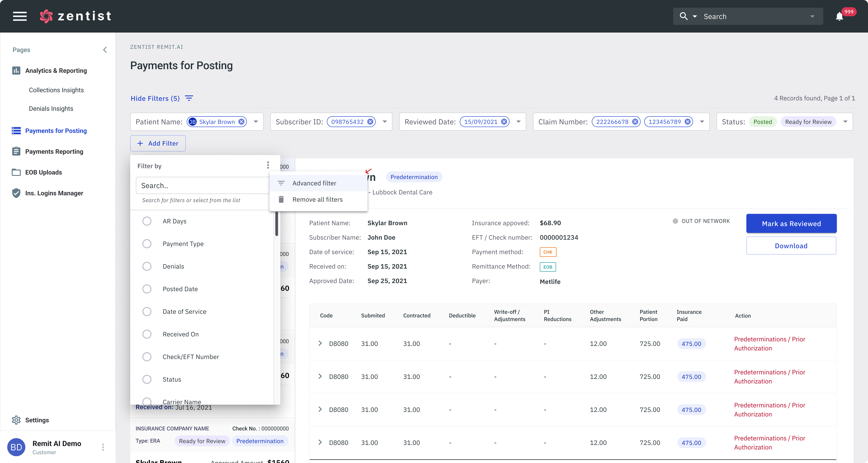This screenshot has height=463, width=868.
Task: Open the hamburger navigation menu
Action: point(20,16)
